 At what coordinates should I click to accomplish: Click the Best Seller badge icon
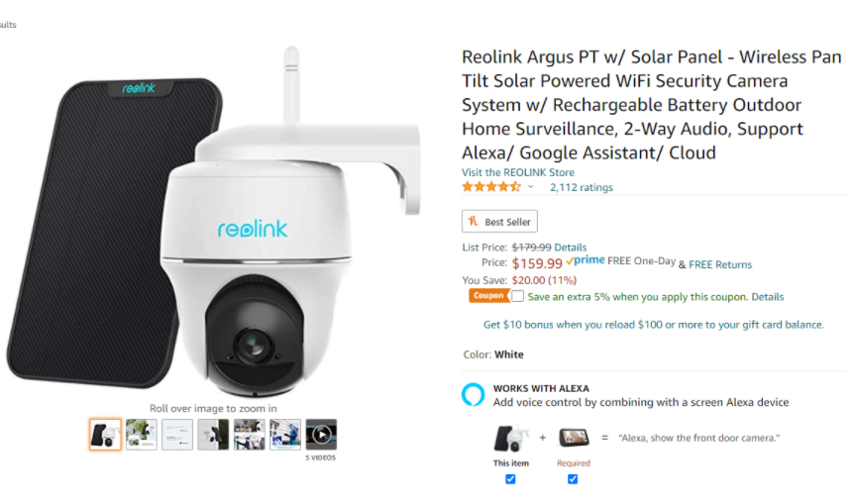tap(474, 221)
